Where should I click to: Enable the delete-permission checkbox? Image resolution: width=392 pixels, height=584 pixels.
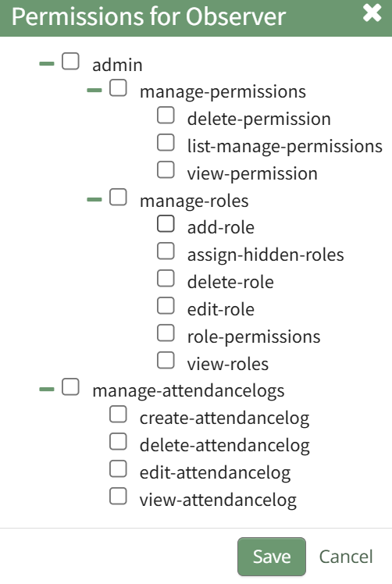(x=166, y=116)
